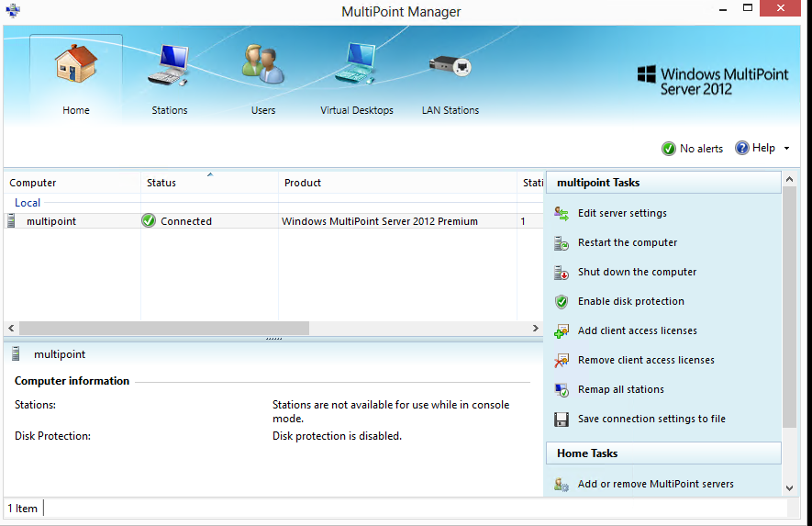Viewport: 812px width, 526px height.
Task: Maximize the MultiPoint Manager window
Action: 747,7
